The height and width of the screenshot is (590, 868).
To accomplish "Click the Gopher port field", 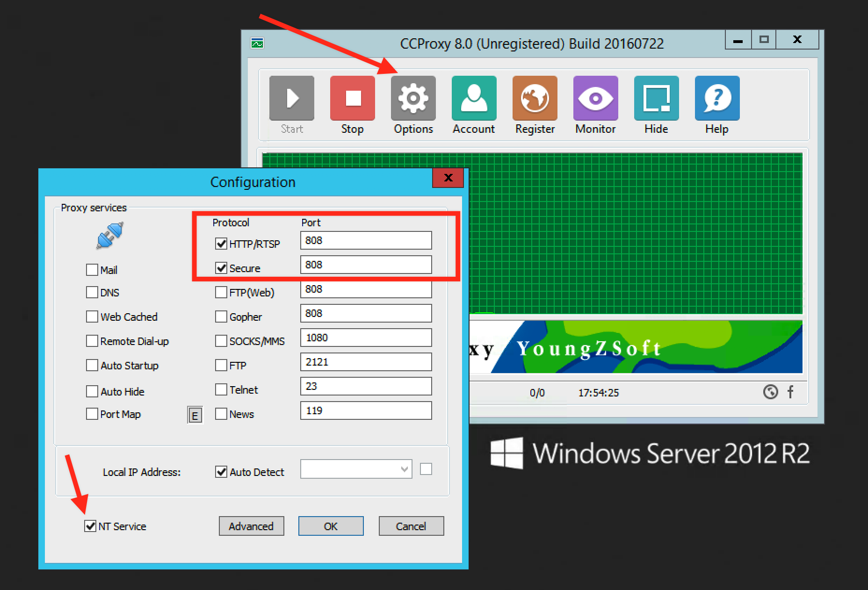I will [366, 313].
